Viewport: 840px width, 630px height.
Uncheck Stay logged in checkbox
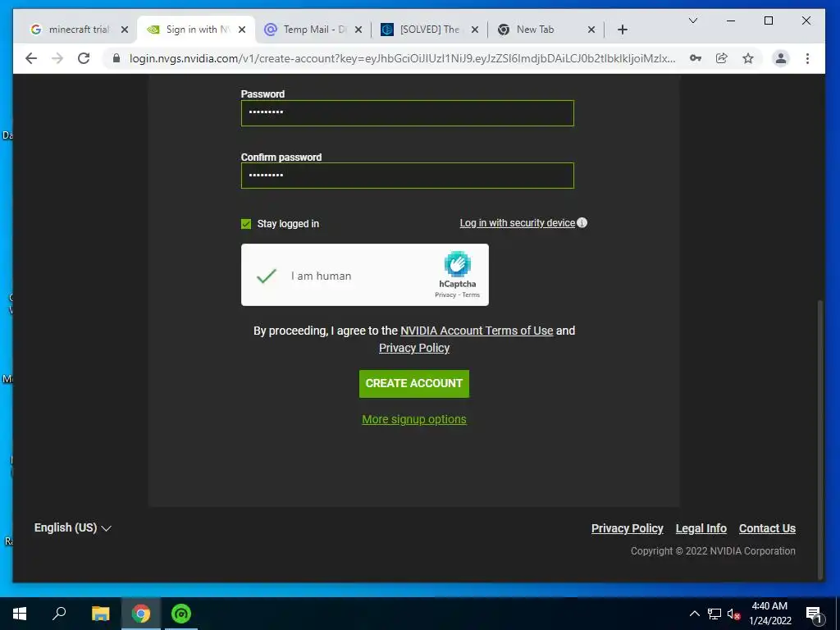tap(246, 224)
